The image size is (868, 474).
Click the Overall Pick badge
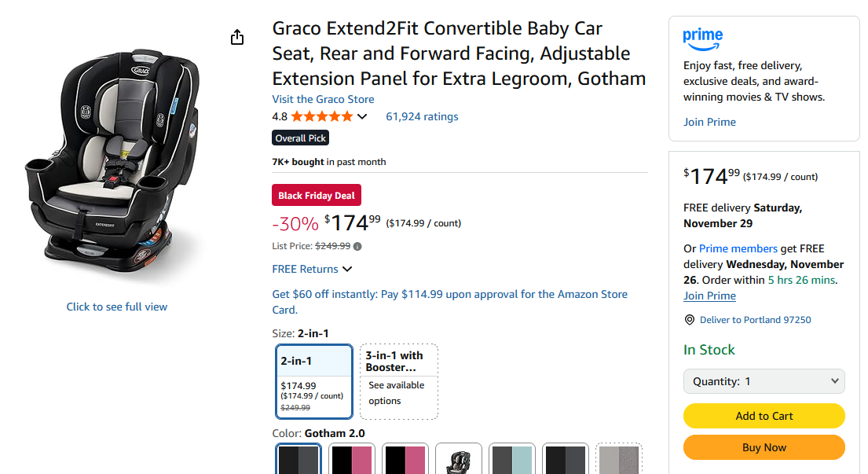pyautogui.click(x=300, y=138)
